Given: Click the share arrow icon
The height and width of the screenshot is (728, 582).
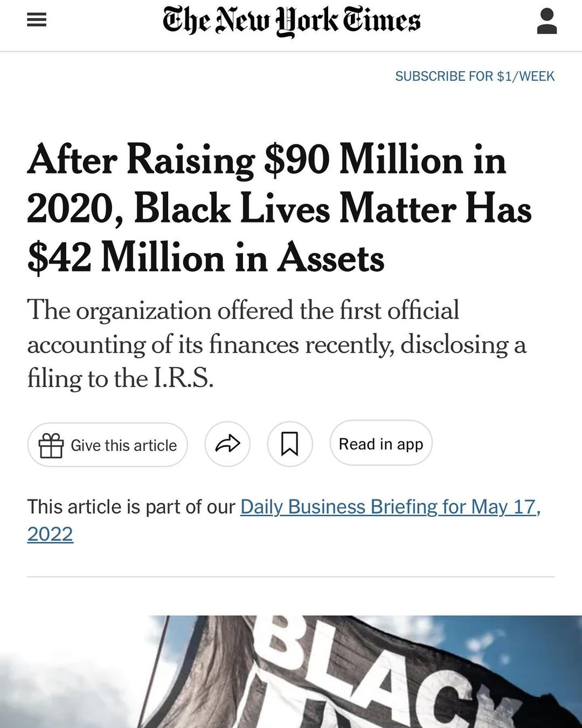Looking at the screenshot, I should point(227,444).
